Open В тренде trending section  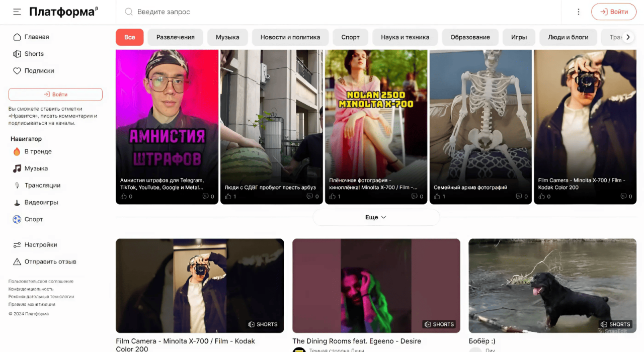click(x=38, y=151)
